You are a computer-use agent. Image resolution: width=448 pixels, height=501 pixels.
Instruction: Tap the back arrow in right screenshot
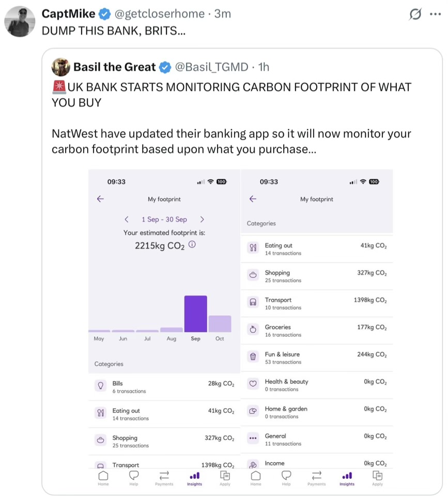(253, 199)
